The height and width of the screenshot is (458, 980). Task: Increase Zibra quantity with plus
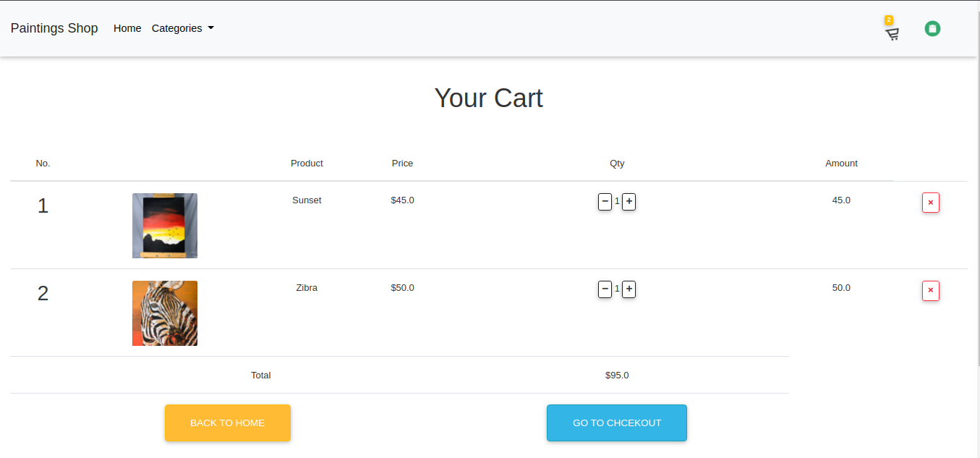[629, 289]
